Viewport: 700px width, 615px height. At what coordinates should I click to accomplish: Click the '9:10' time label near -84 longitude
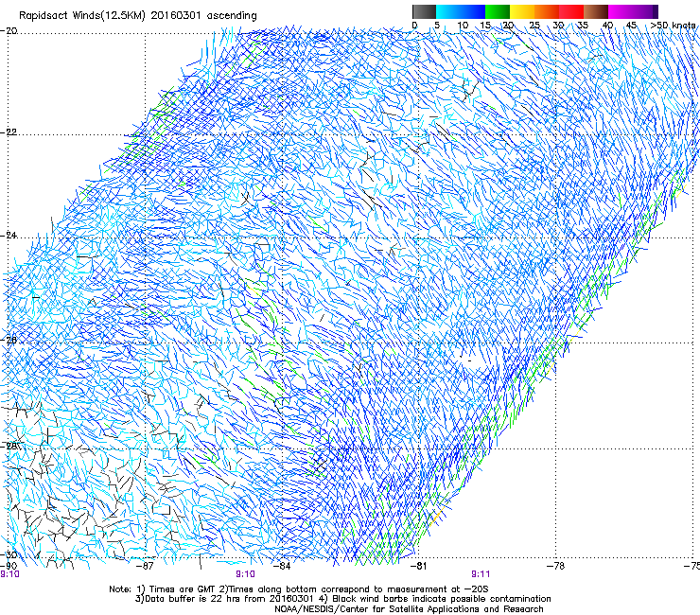click(x=245, y=574)
